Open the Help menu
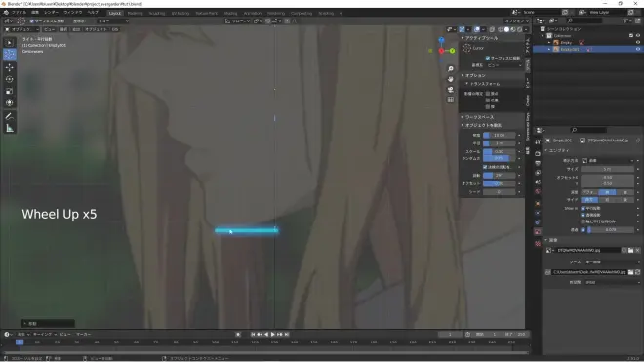The height and width of the screenshot is (362, 644). tap(93, 13)
